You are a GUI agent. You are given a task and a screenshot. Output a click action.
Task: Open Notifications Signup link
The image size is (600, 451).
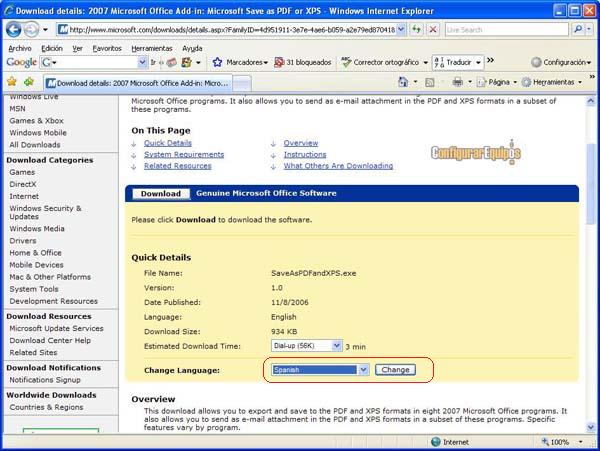click(x=45, y=380)
